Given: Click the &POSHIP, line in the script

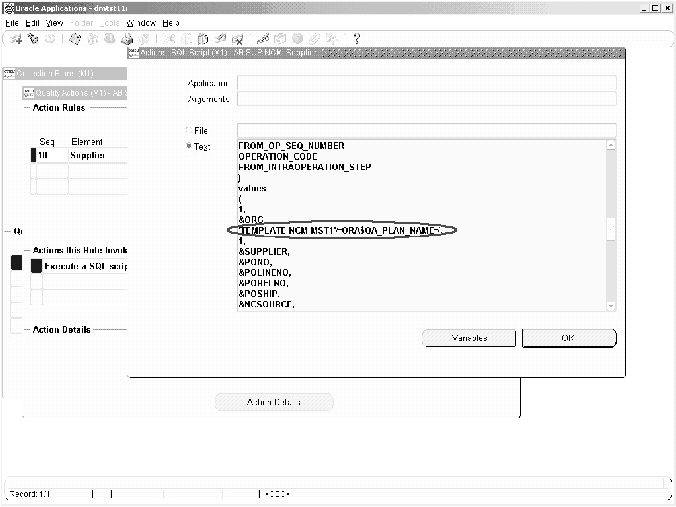Looking at the screenshot, I should point(259,294).
